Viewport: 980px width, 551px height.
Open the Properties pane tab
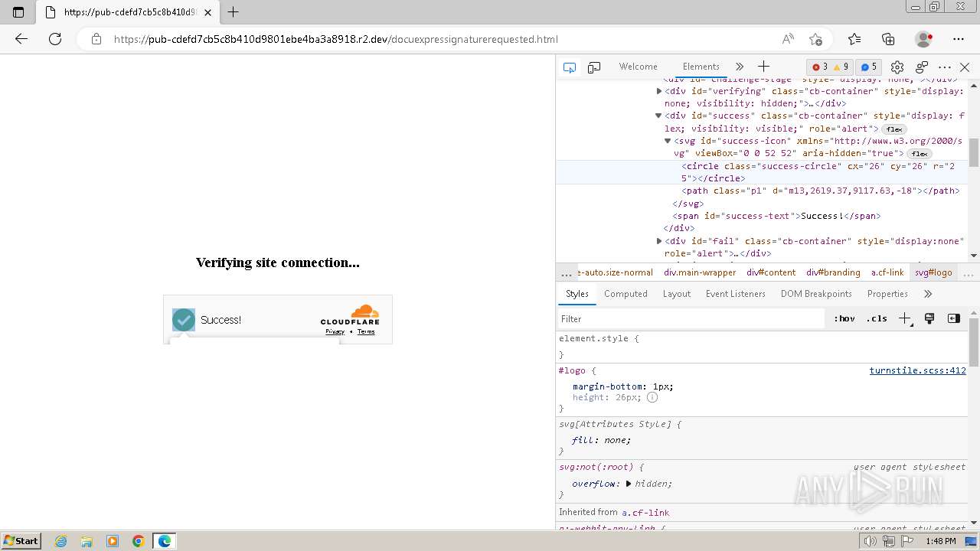point(887,294)
